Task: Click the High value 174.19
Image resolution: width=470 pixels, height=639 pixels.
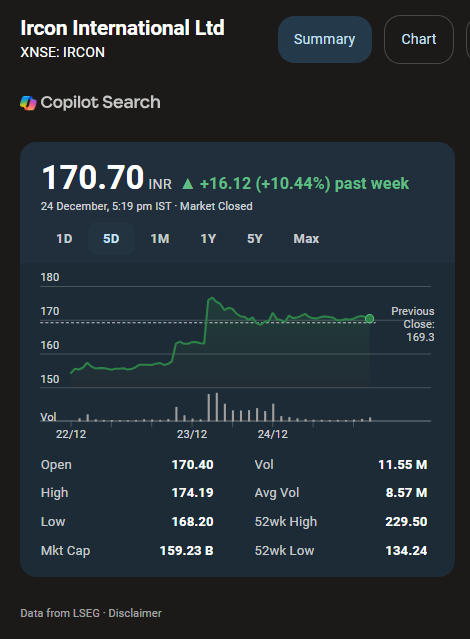Action: pyautogui.click(x=192, y=493)
